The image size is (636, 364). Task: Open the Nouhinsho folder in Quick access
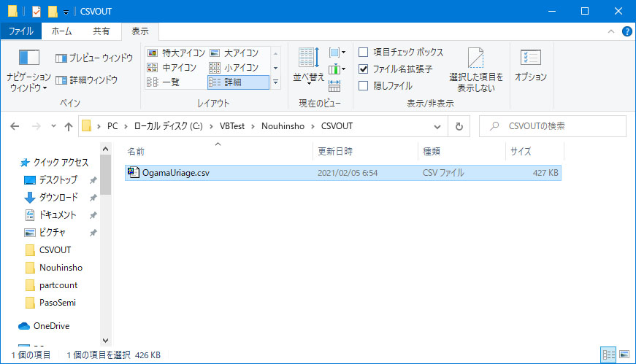coord(60,268)
